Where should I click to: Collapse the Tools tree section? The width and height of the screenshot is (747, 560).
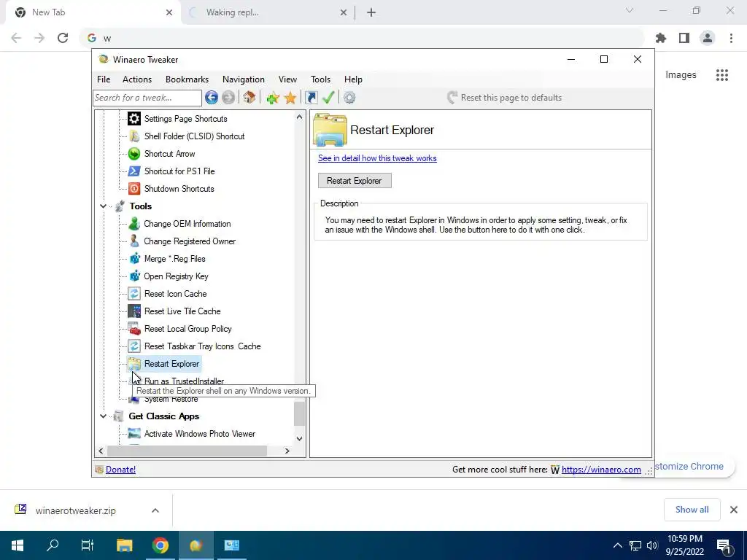pos(103,206)
